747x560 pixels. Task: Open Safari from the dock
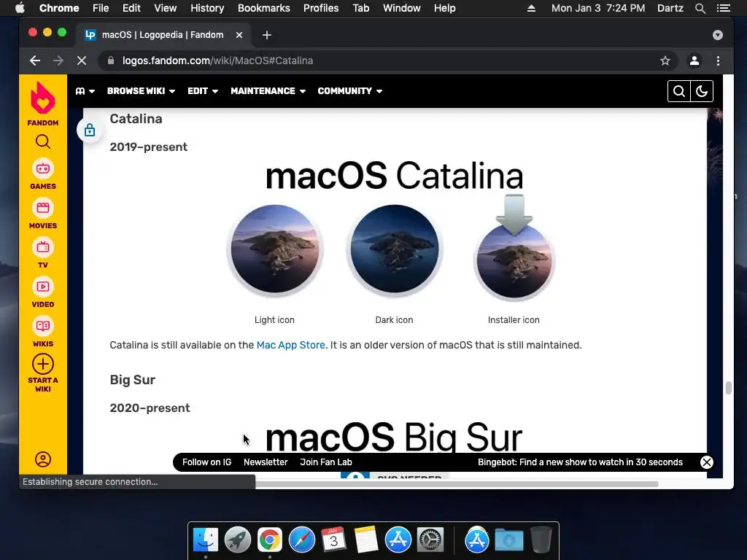(x=301, y=540)
